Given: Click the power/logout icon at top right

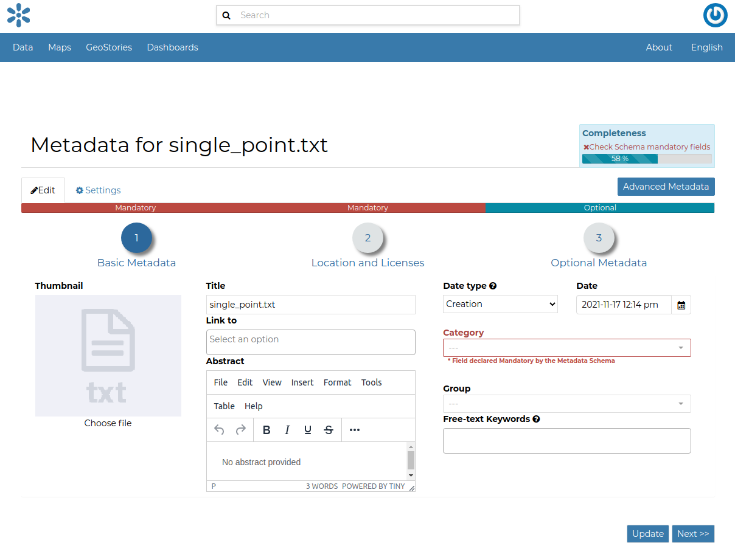Looking at the screenshot, I should tap(715, 15).
